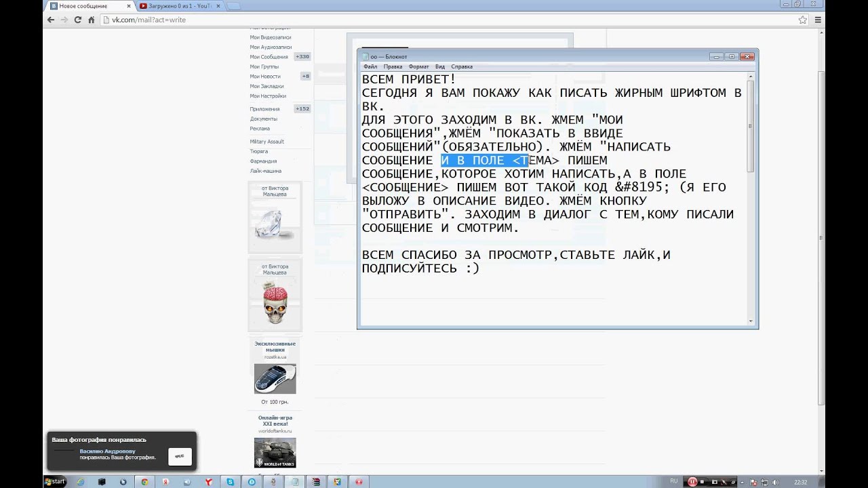This screenshot has height=488, width=868.
Task: Open the Мои Сообщения link
Action: click(x=269, y=57)
